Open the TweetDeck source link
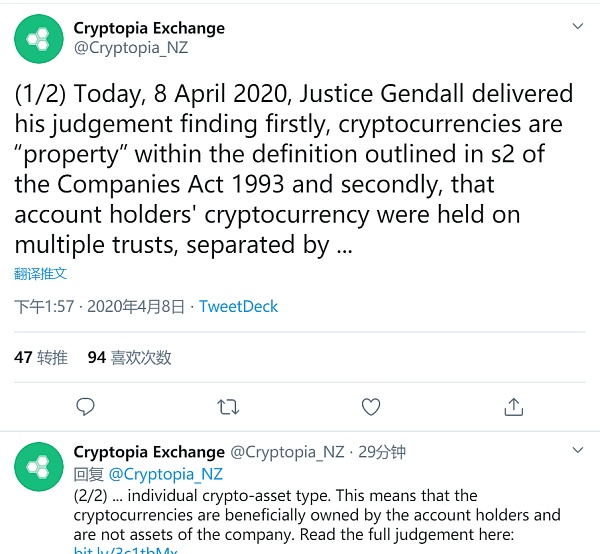The width and height of the screenshot is (600, 554). coord(238,307)
